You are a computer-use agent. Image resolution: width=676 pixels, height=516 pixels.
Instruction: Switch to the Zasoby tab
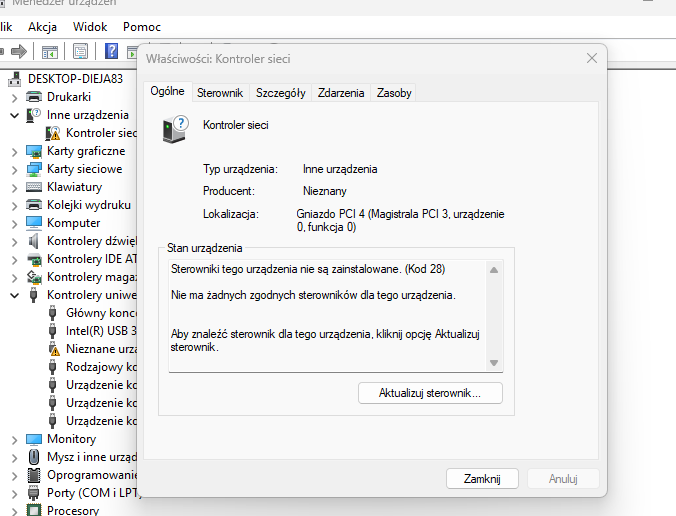(x=394, y=93)
